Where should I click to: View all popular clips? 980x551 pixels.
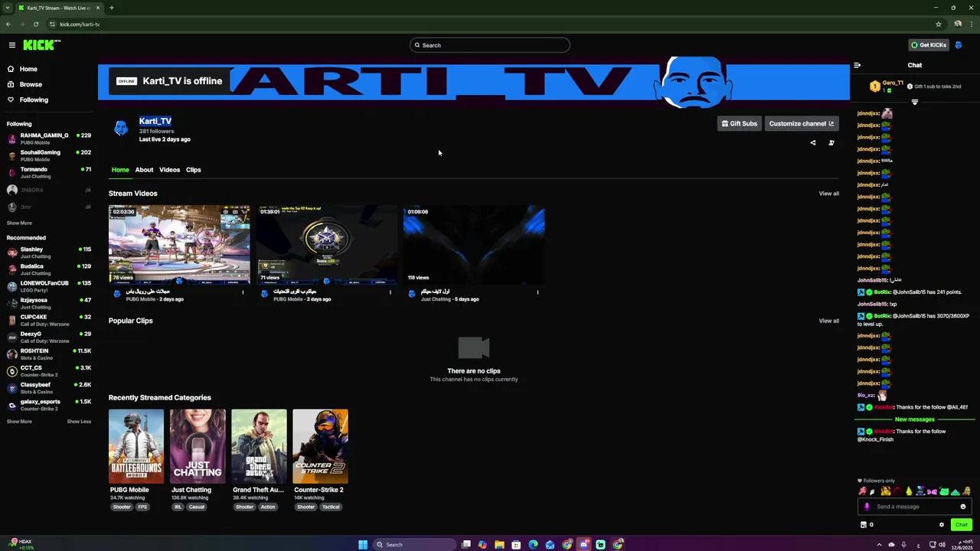click(829, 321)
